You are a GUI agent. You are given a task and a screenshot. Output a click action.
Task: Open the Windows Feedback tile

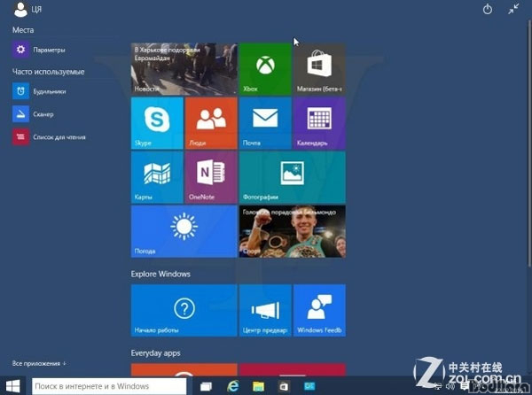click(319, 310)
